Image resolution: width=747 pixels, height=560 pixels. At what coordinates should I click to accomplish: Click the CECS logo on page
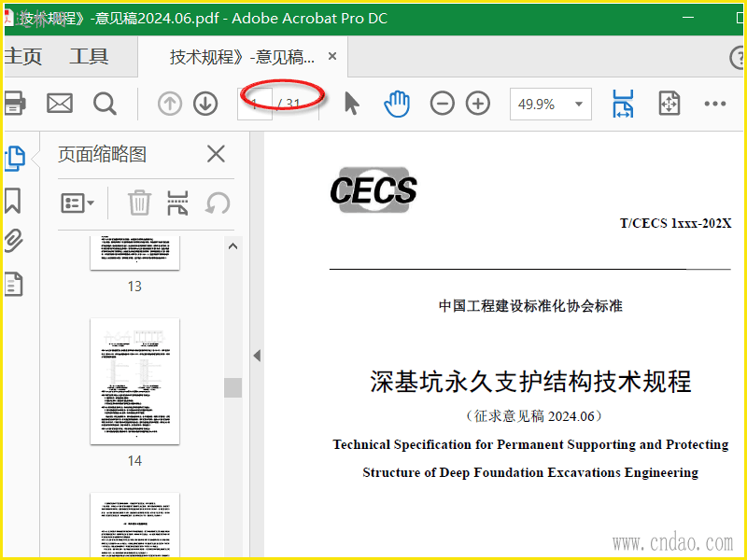pyautogui.click(x=373, y=190)
